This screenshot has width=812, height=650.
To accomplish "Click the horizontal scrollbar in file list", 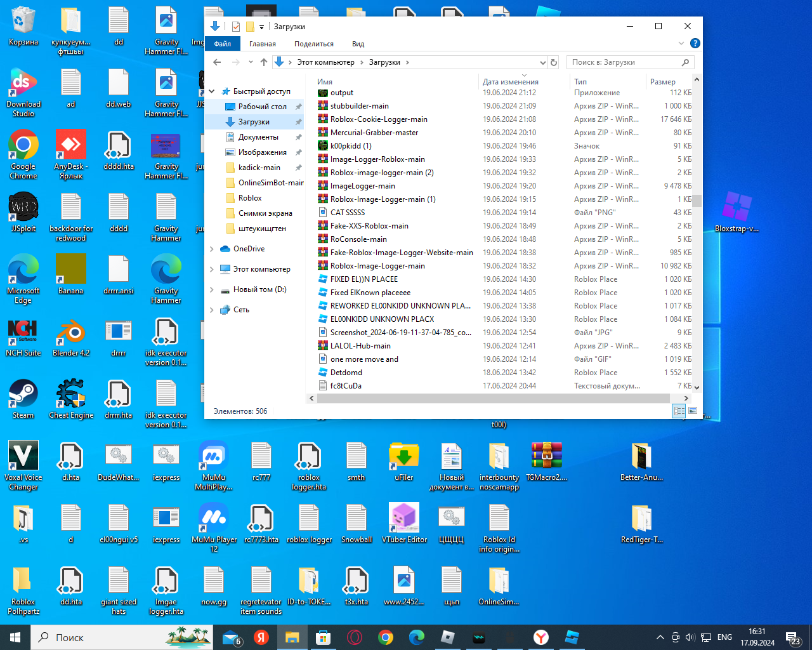I will (x=493, y=398).
